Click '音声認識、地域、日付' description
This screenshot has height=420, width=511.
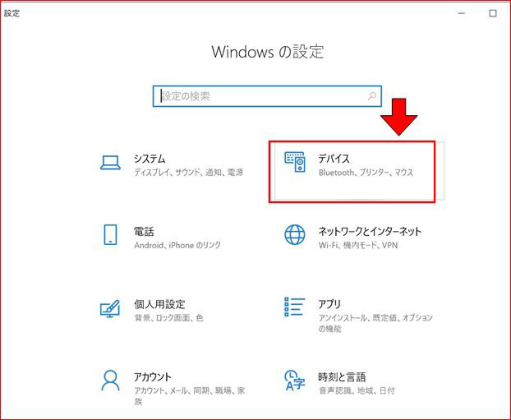click(x=357, y=390)
